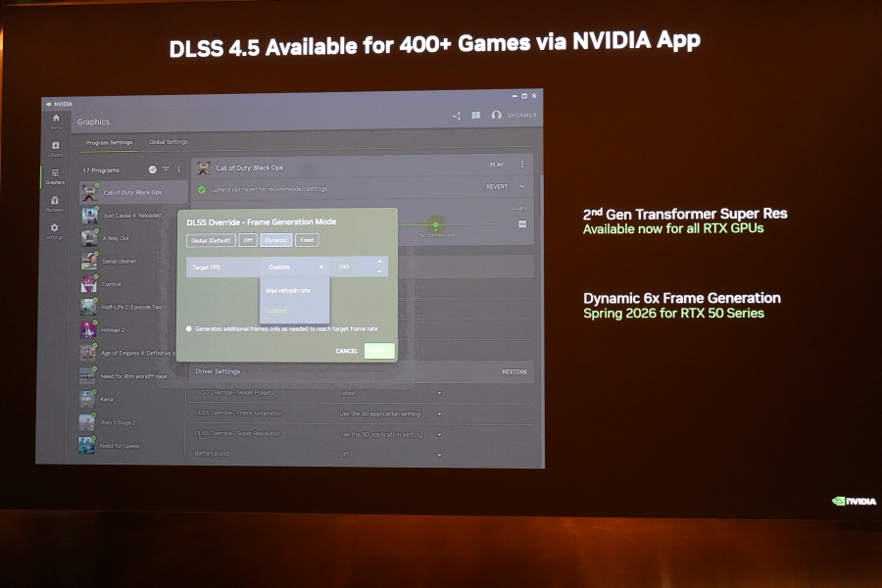Open the Home section in the sidebar
Image resolution: width=882 pixels, height=588 pixels.
point(56,121)
